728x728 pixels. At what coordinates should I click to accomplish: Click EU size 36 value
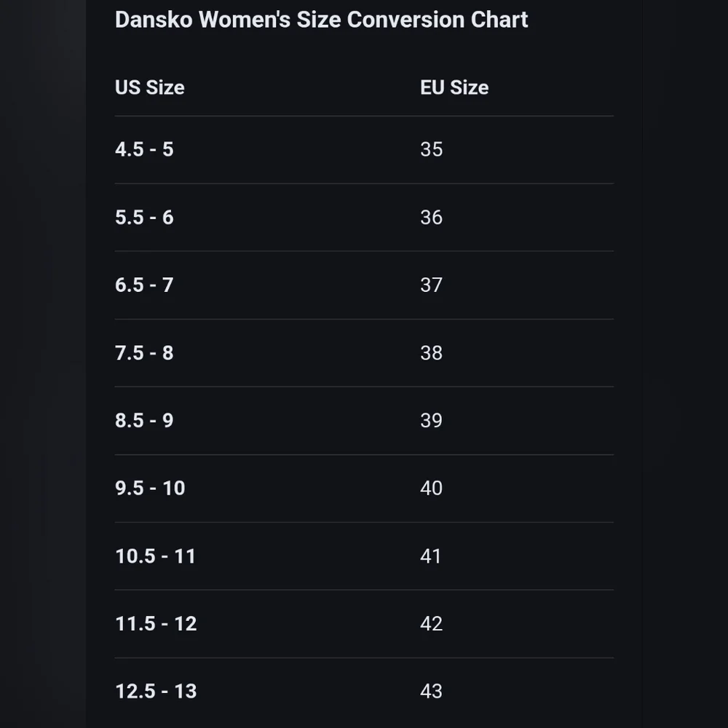click(431, 217)
